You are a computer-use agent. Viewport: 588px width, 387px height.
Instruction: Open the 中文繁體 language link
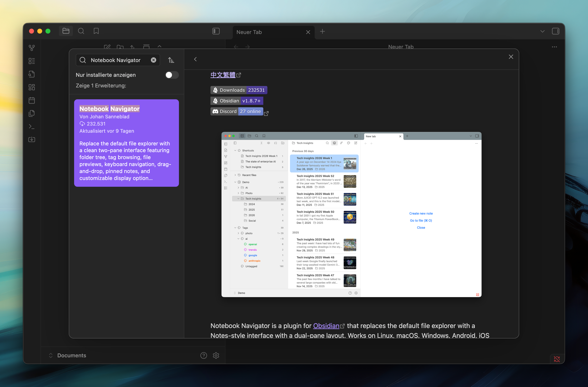point(223,75)
